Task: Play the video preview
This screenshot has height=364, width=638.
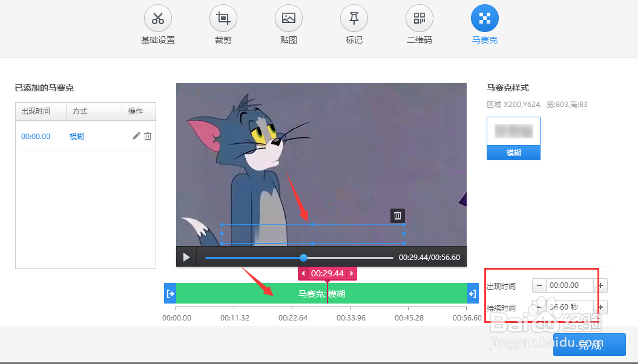Action: 186,257
